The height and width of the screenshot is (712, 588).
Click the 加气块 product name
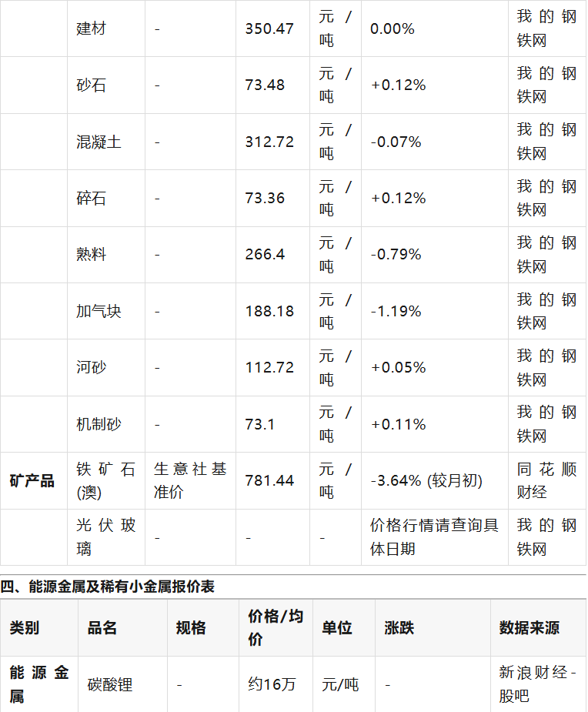[99, 311]
